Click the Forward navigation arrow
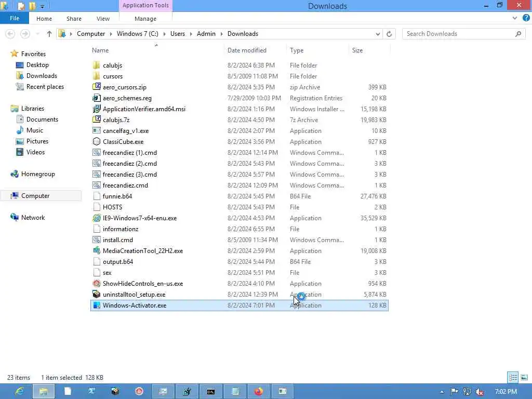Viewport: 532px width, 399px height. 25,34
